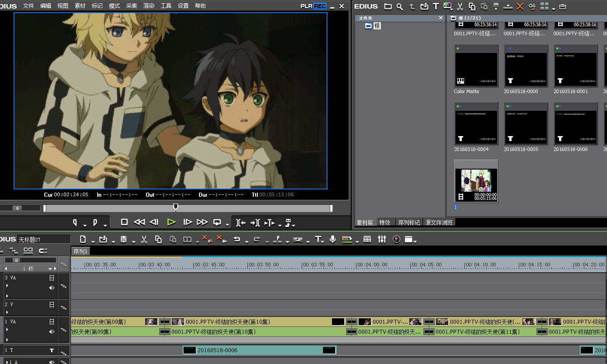The height and width of the screenshot is (364, 607).
Task: Save the project using the floppy icon
Action: point(124,239)
